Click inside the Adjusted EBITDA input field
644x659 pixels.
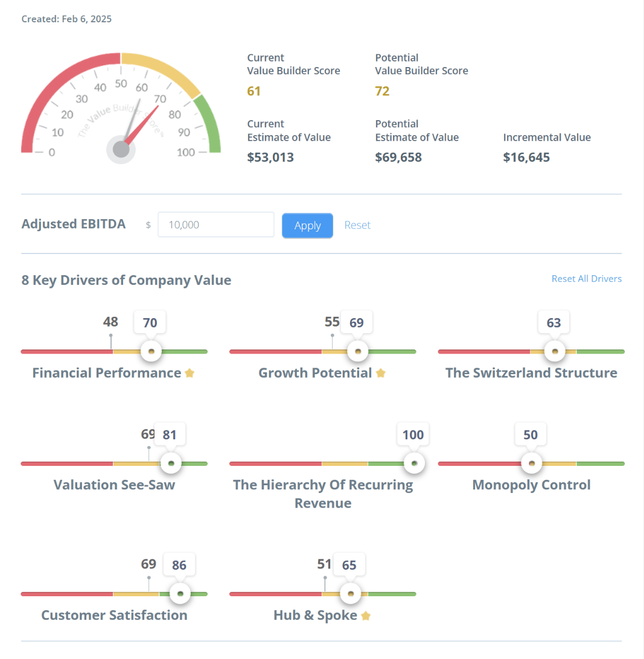click(215, 224)
